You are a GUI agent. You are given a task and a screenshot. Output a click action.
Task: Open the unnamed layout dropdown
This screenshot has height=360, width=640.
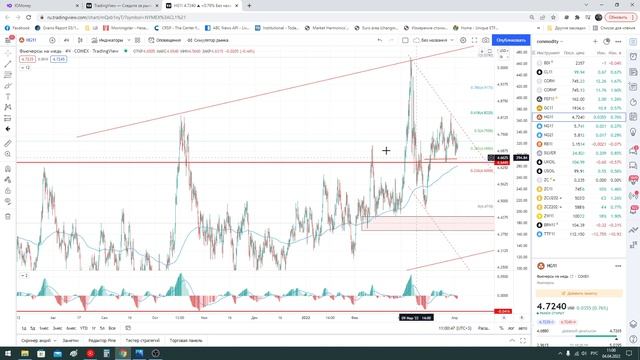point(433,40)
